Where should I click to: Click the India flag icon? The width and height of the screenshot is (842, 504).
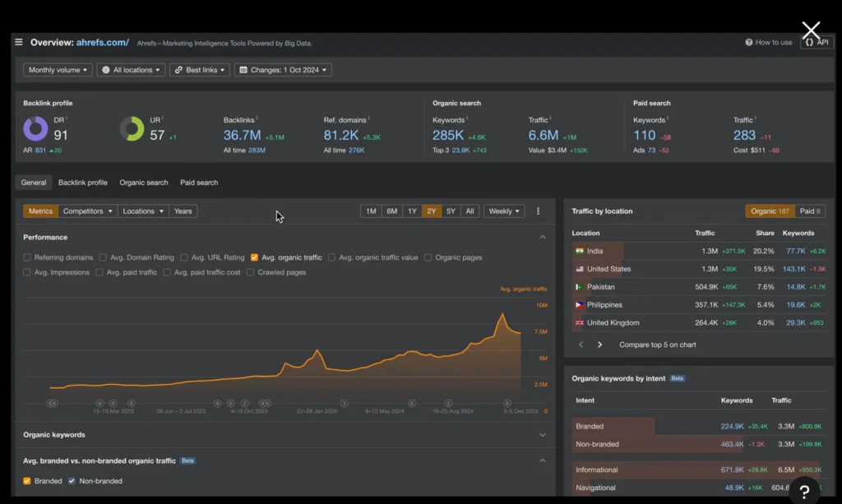tap(580, 251)
